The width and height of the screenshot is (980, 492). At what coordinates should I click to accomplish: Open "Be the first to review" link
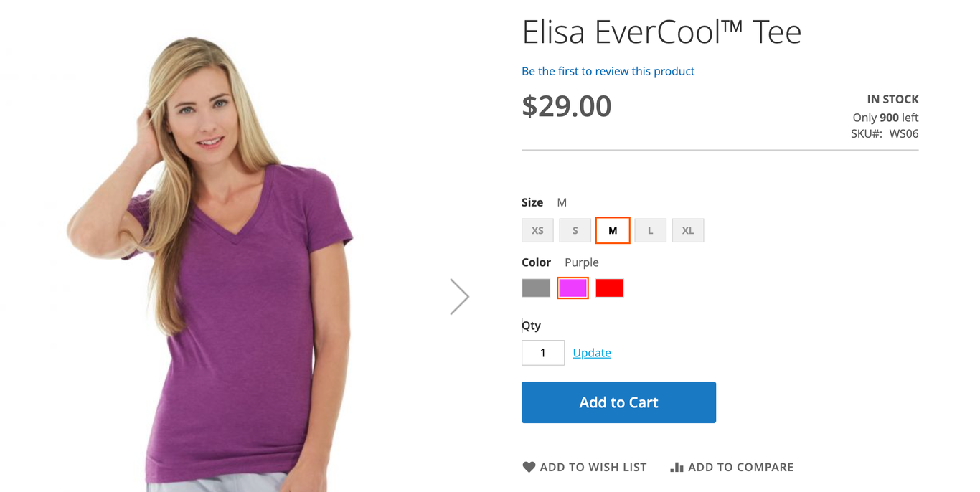pos(608,71)
